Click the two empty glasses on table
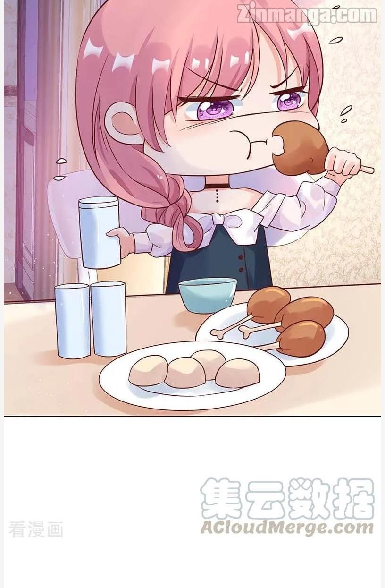This screenshot has width=385, height=588. click(90, 319)
